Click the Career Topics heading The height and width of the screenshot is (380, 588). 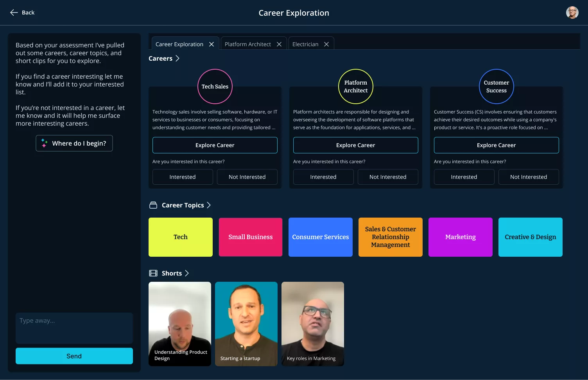(x=183, y=205)
